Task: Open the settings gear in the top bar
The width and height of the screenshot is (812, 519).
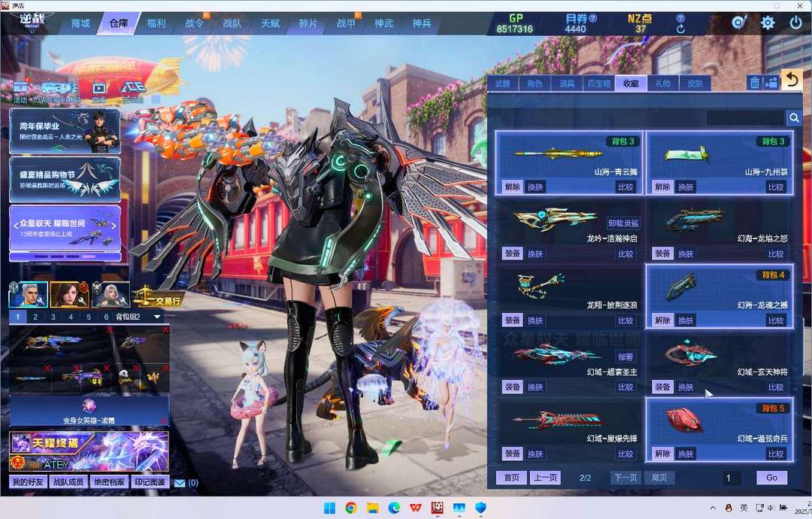Action: click(x=768, y=23)
